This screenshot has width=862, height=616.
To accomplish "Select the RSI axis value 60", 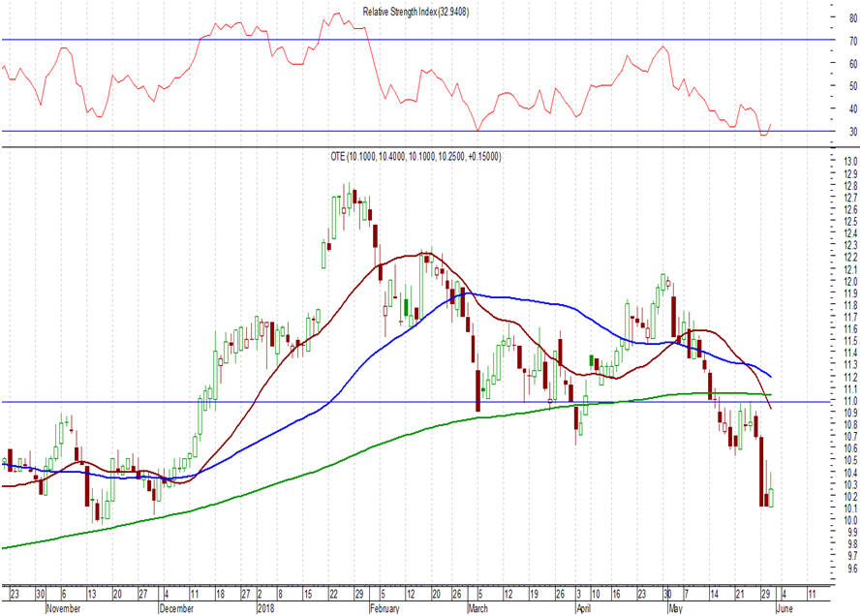I will pos(852,64).
